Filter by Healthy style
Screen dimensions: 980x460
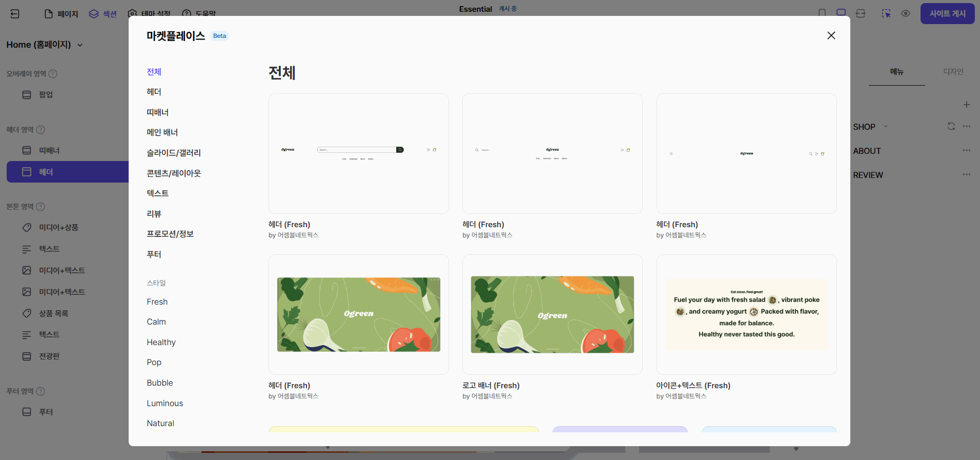(161, 343)
